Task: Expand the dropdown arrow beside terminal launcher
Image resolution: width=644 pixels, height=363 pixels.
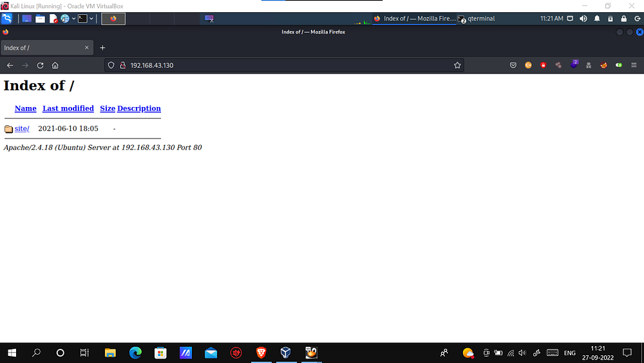Action: [x=91, y=19]
